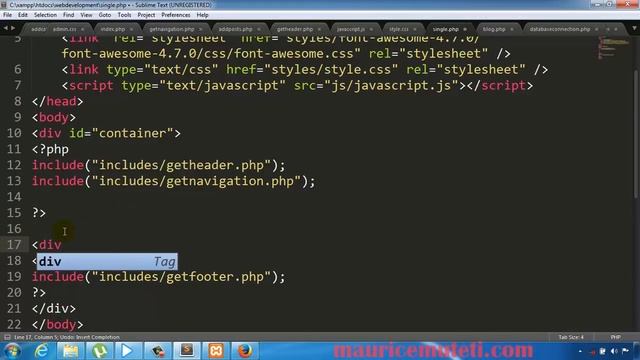
Task: Switch to the admin.css tab
Action: point(64,29)
